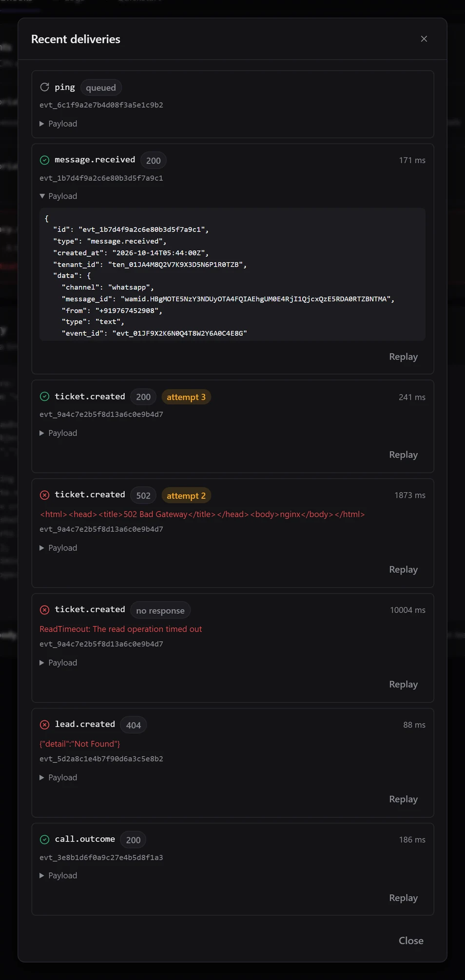
Task: Click the tenant_id line in the payload
Action: point(150,264)
